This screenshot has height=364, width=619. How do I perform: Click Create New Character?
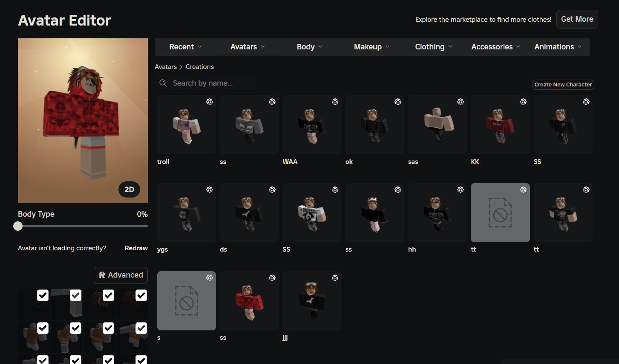(x=563, y=85)
